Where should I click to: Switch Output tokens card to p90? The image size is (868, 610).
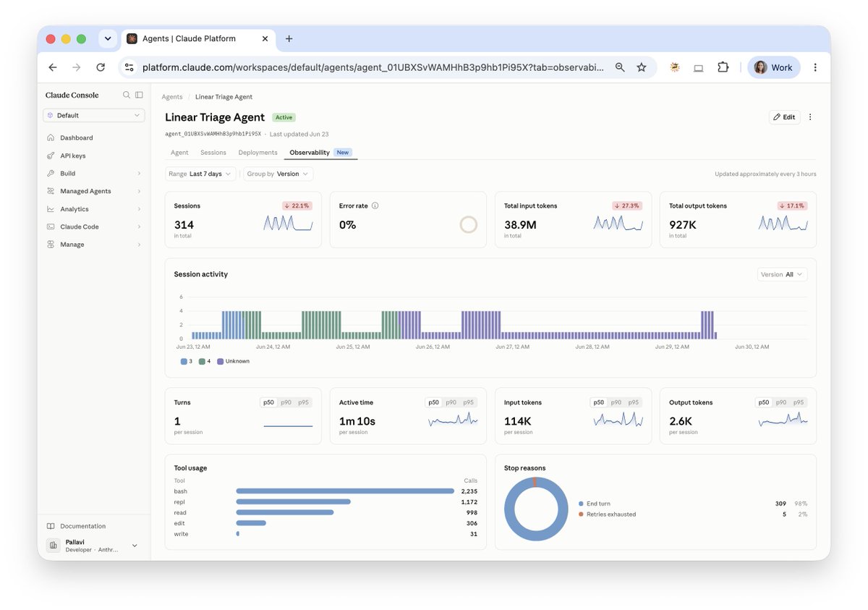point(781,402)
